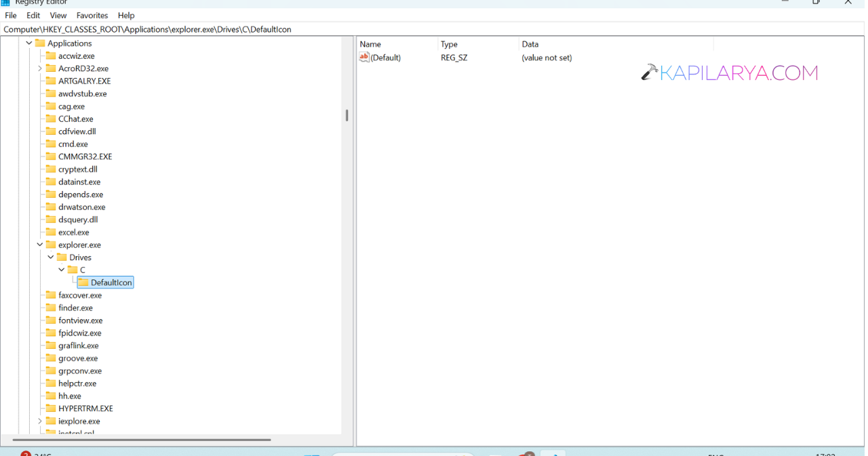Select the fpidcwiz.exe key
The width and height of the screenshot is (868, 456).
pos(80,333)
